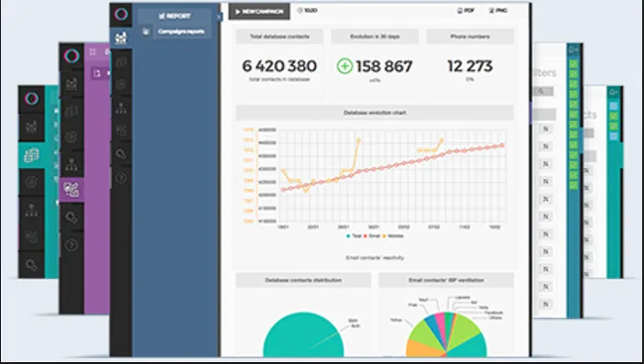Select the link icon in the front window sidebar
The height and width of the screenshot is (364, 644).
(x=121, y=154)
